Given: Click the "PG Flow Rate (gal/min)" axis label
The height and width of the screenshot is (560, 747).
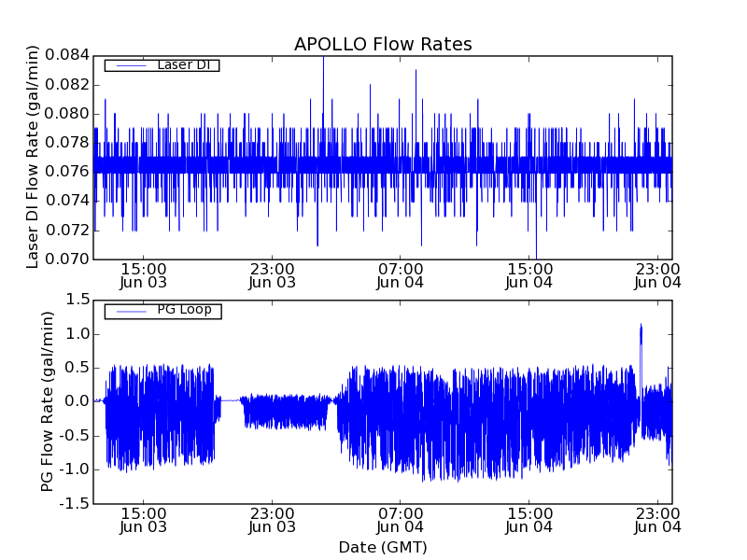Looking at the screenshot, I should click(48, 401).
